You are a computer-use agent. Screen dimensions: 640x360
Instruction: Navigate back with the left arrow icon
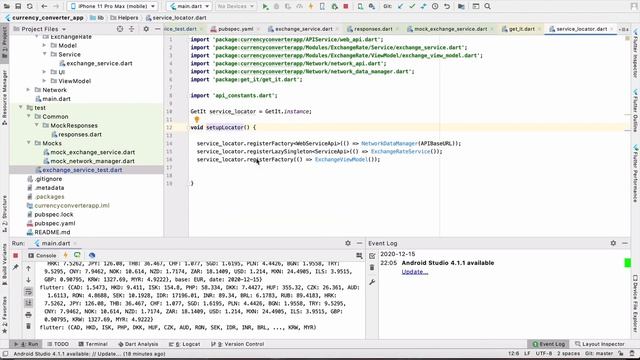pos(44,7)
